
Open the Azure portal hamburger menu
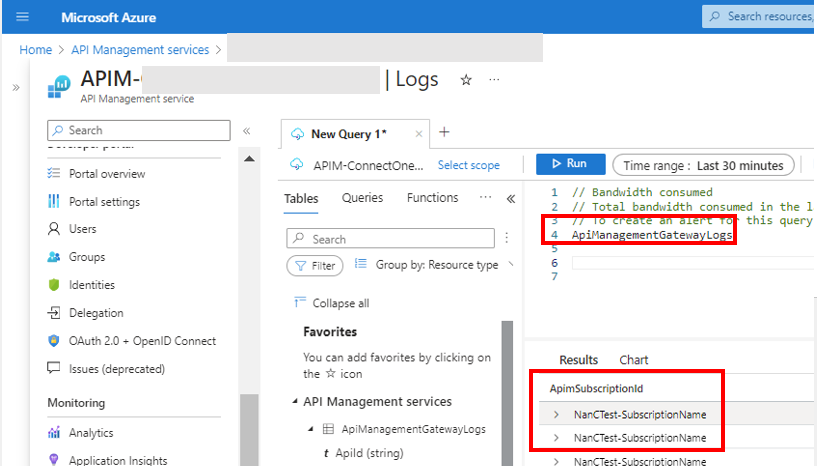tap(22, 17)
